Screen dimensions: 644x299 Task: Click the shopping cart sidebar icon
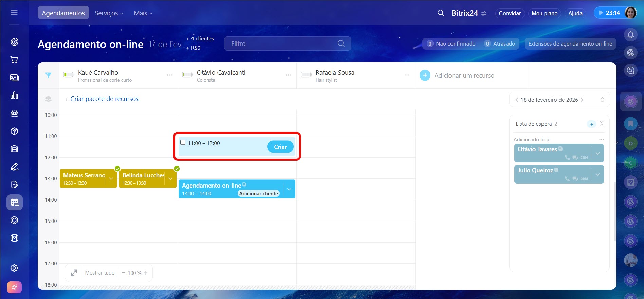click(14, 60)
